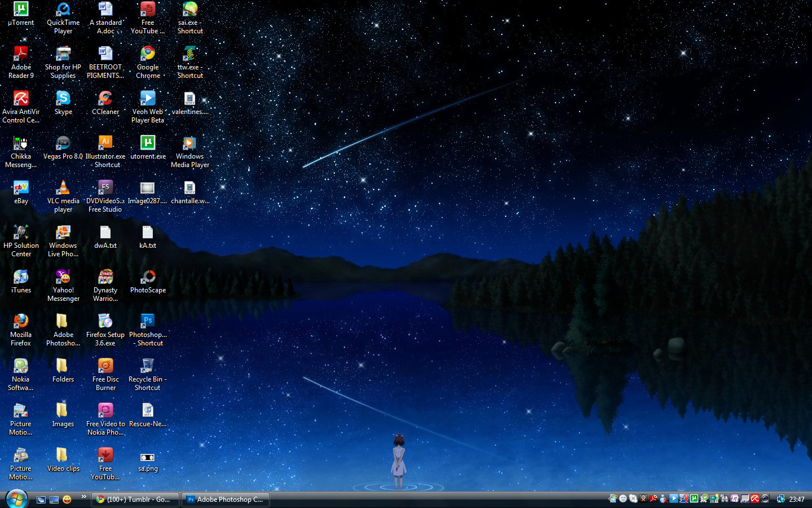The width and height of the screenshot is (812, 508).
Task: Launch Google Chrome from the desktop icon
Action: [x=148, y=63]
